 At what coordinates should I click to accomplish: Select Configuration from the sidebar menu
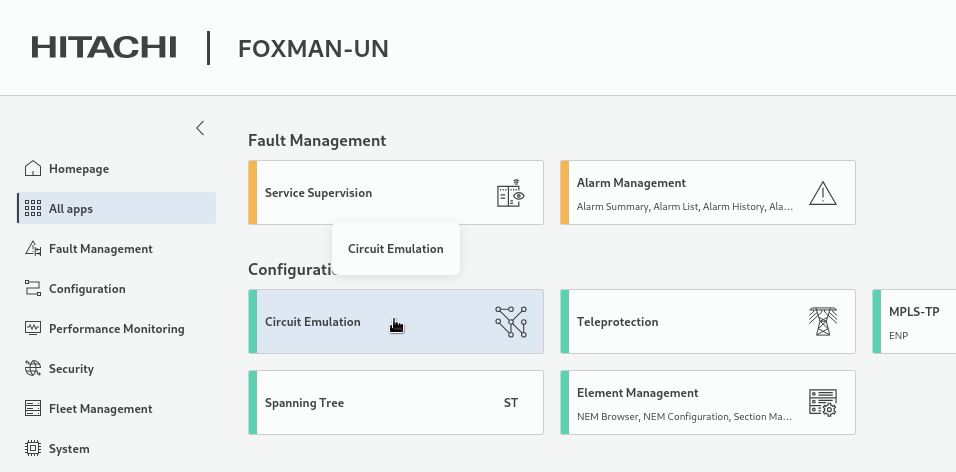[87, 289]
